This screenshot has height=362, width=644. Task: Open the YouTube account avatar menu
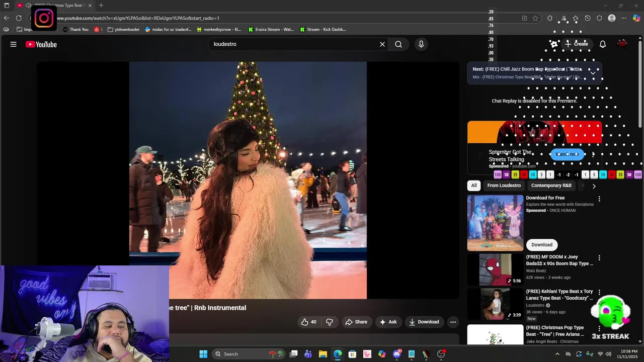click(x=623, y=44)
